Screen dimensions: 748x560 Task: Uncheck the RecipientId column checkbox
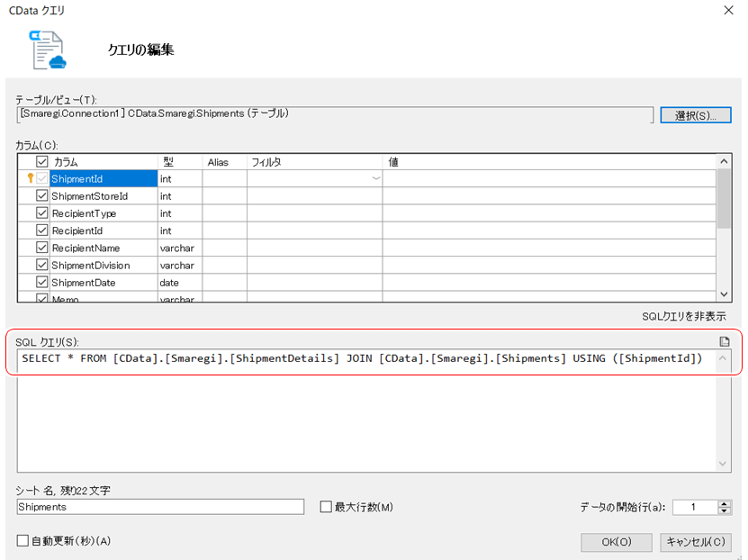[42, 230]
